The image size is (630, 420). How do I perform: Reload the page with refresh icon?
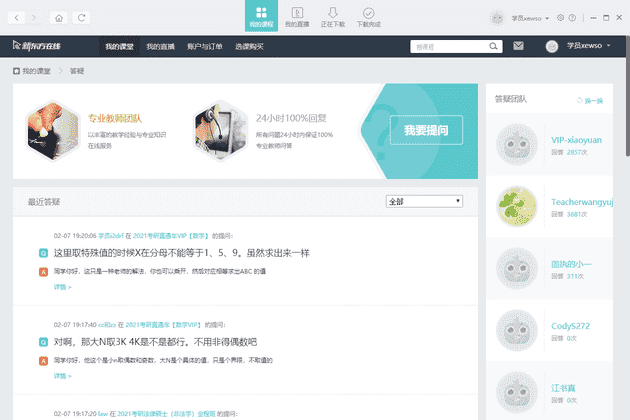tap(81, 18)
